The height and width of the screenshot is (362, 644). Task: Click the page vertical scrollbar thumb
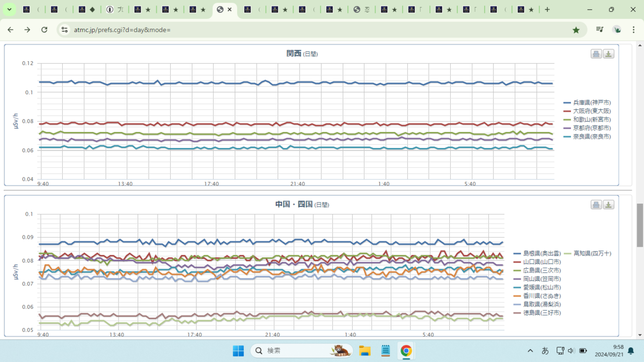(640, 225)
